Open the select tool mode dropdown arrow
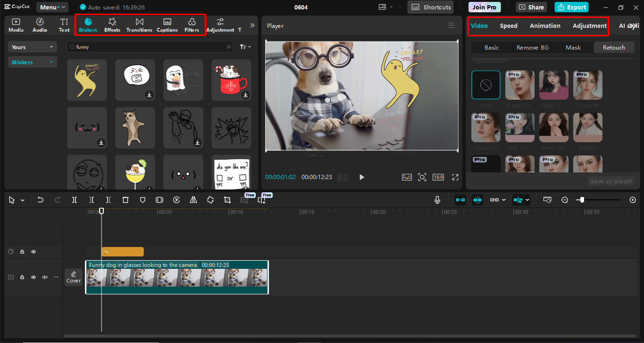Viewport: 644px width, 343px height. (22, 200)
